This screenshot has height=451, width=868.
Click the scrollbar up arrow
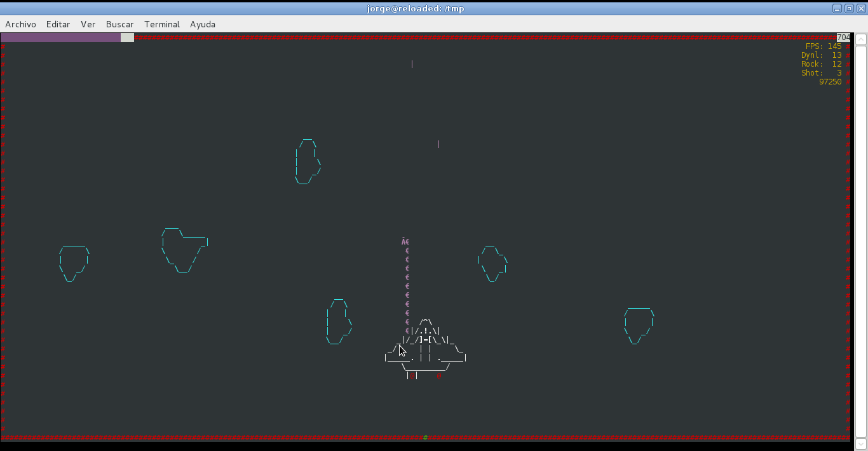pos(861,39)
